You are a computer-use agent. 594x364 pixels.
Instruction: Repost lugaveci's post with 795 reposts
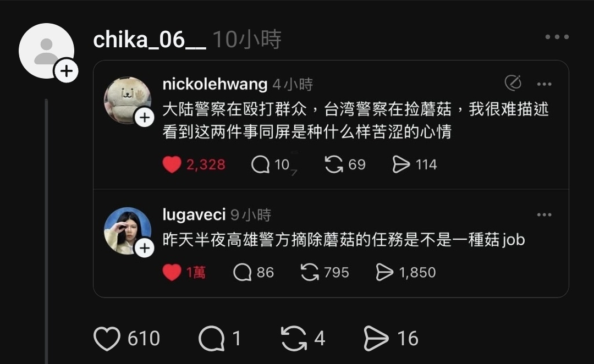[310, 272]
